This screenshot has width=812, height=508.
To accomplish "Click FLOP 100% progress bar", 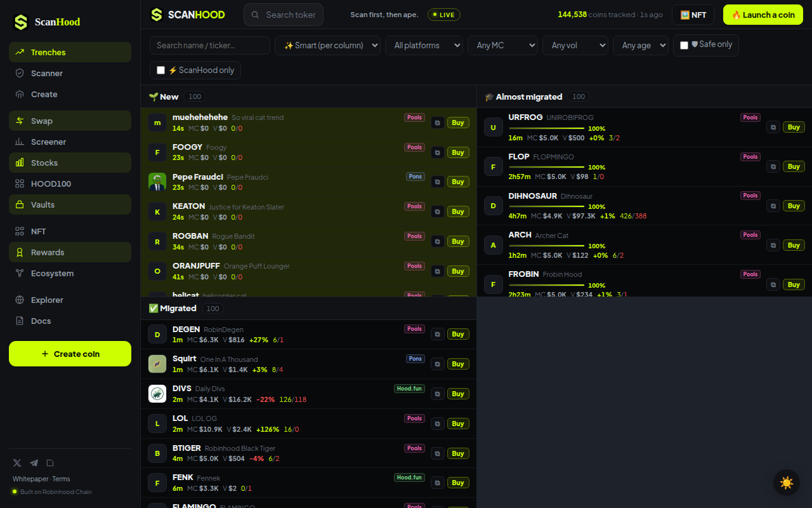I will (547, 168).
